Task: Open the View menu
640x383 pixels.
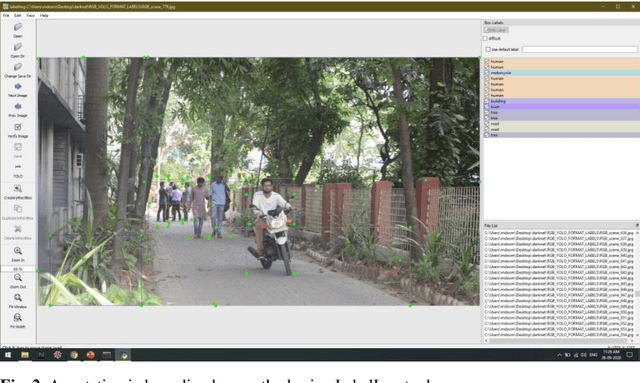Action: coord(30,16)
